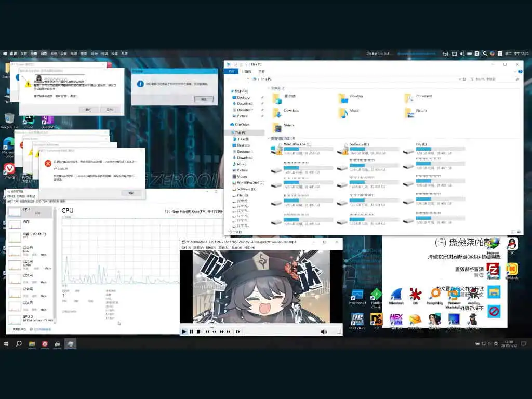Open the Software (D:) drive tile

pyautogui.click(x=368, y=149)
